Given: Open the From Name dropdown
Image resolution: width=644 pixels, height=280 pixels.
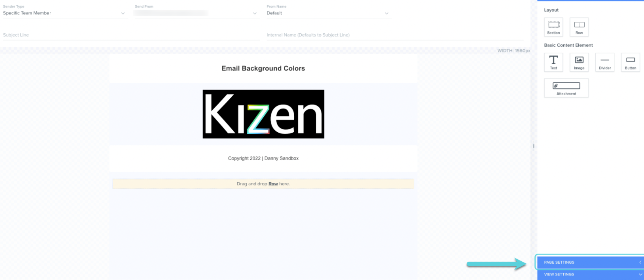Looking at the screenshot, I should [329, 13].
